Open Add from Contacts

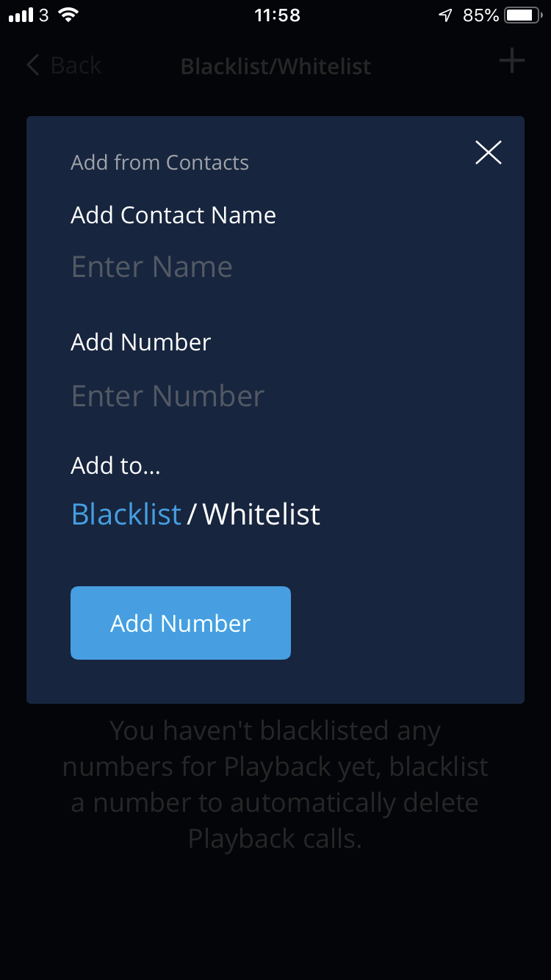pos(159,162)
